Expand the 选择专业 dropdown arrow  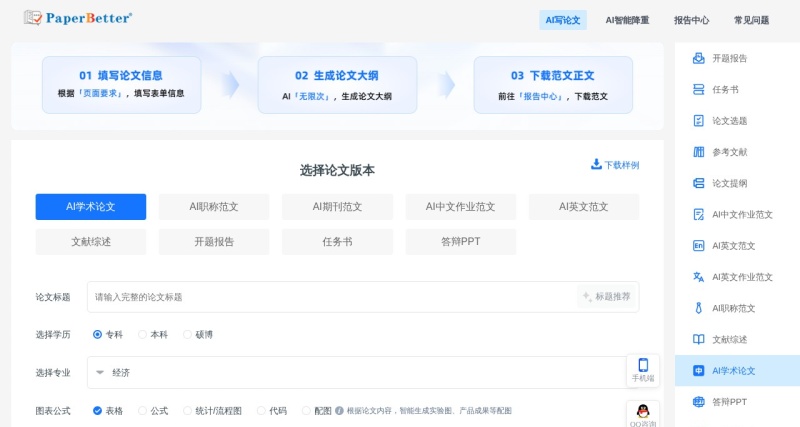coord(100,372)
